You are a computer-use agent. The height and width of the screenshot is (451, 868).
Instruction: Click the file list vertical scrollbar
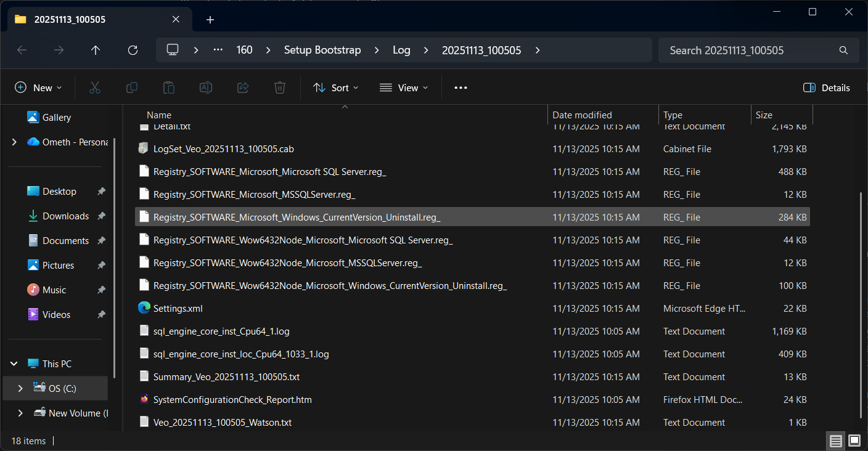click(x=862, y=305)
